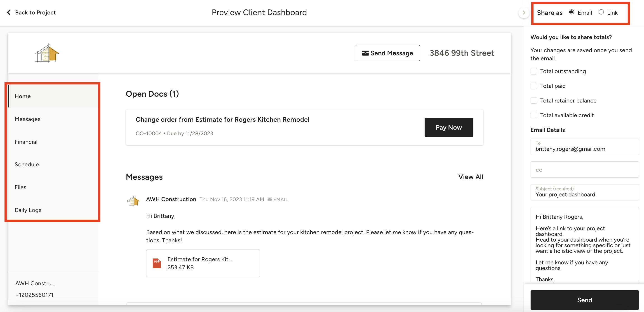Image resolution: width=644 pixels, height=312 pixels.
Task: Collapse the share panel with chevron arrow
Action: 524,12
